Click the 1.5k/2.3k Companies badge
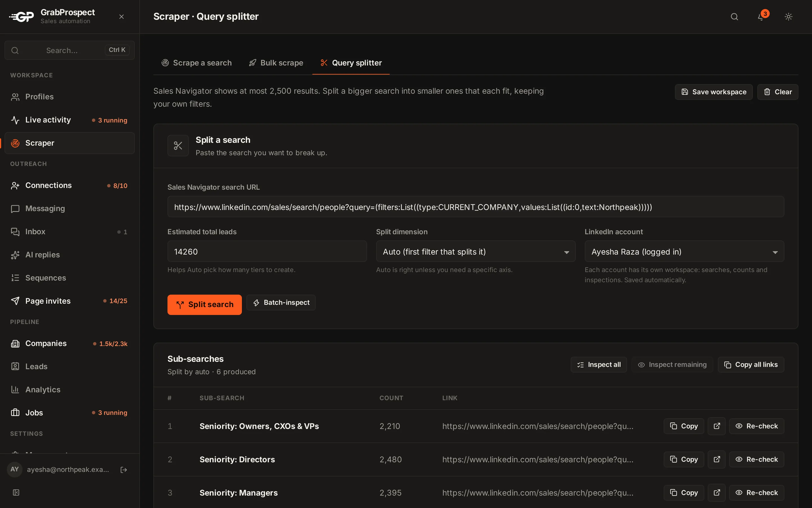The image size is (812, 508). tap(111, 344)
